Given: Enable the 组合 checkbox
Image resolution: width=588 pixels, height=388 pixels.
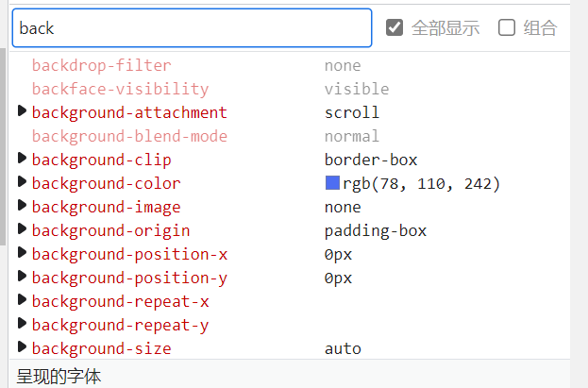Looking at the screenshot, I should point(507,27).
